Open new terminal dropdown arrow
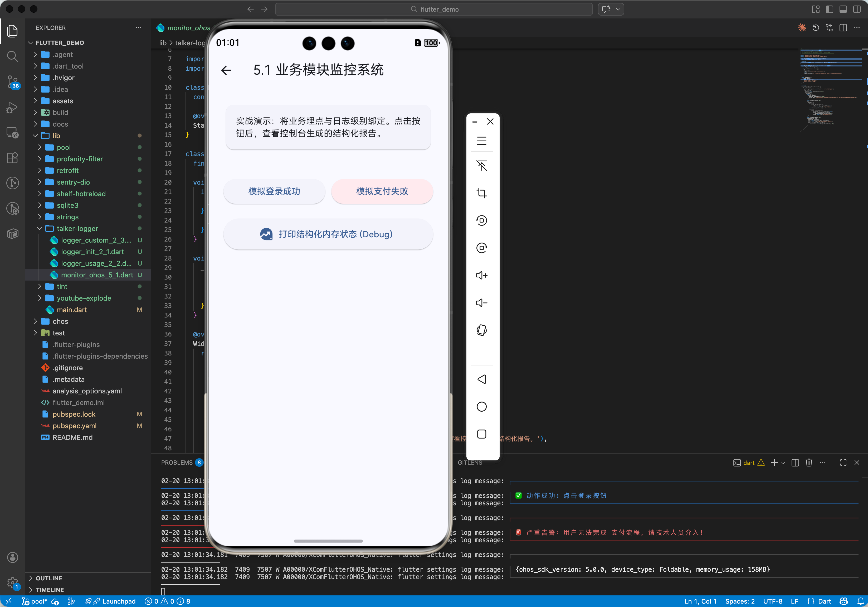This screenshot has height=607, width=868. [783, 463]
